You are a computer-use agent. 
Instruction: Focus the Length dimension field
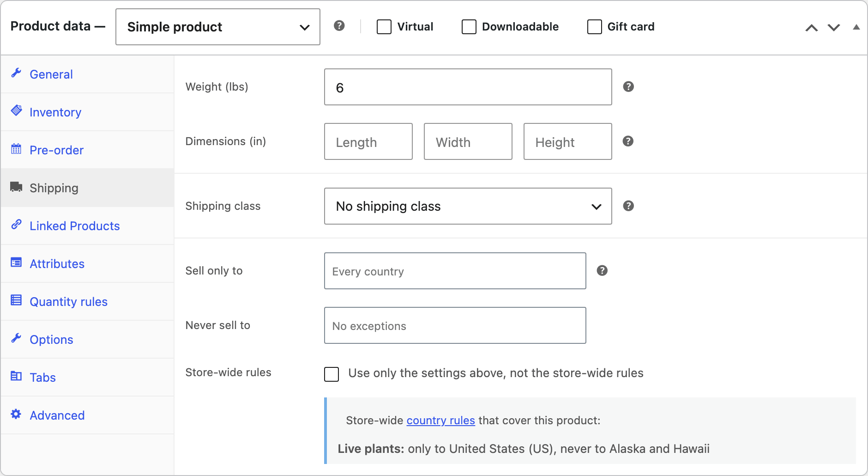tap(368, 141)
